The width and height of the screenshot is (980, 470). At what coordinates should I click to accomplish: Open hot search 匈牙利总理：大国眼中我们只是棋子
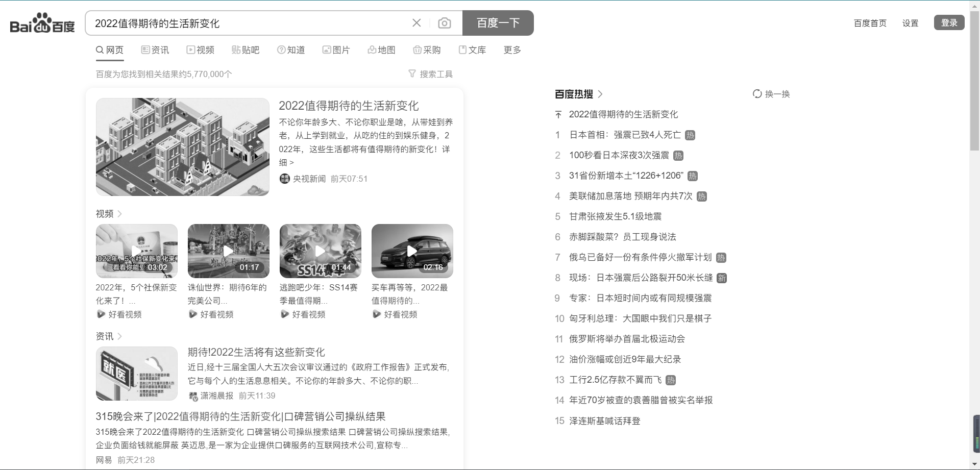coord(640,318)
